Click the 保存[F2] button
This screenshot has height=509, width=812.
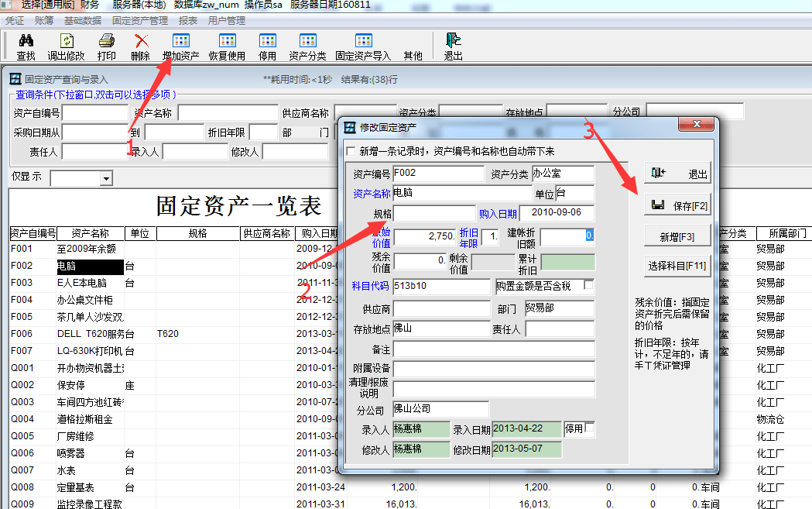click(x=677, y=205)
